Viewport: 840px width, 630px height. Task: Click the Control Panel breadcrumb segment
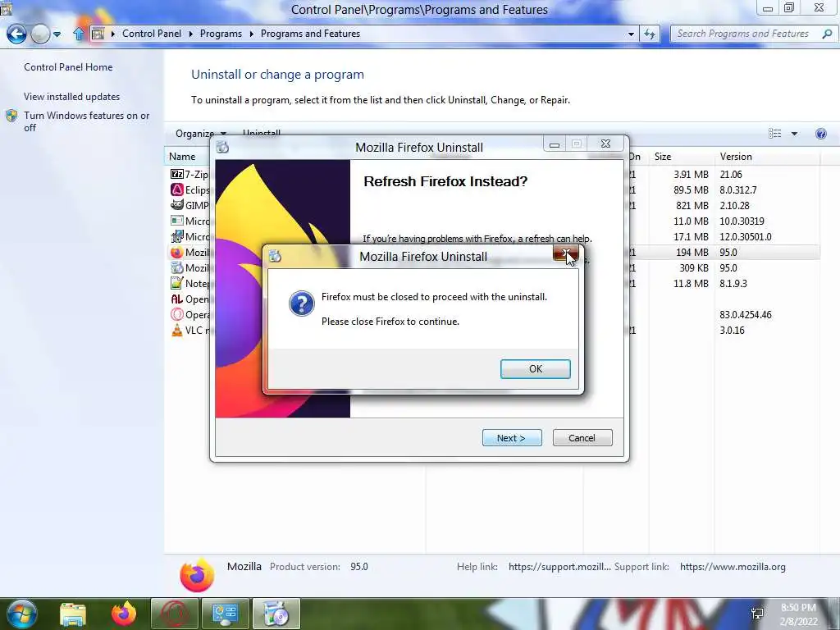coord(152,33)
